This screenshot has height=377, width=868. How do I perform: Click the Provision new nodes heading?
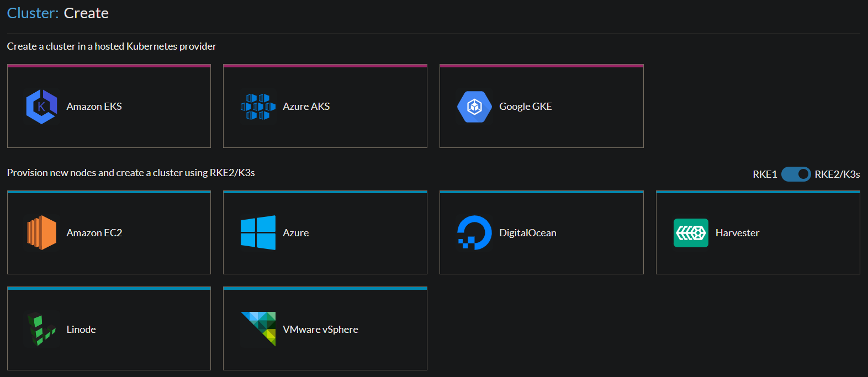(131, 173)
